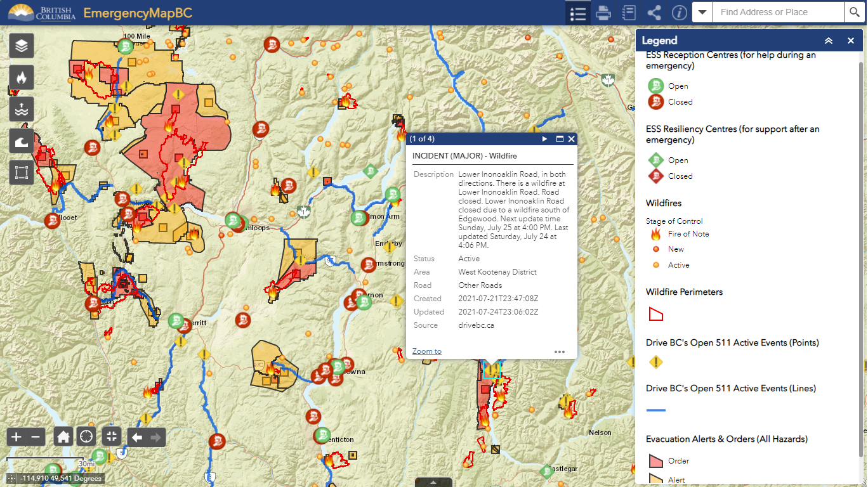Image resolution: width=868 pixels, height=487 pixels.
Task: Open the Layer List widget
Action: (x=22, y=46)
